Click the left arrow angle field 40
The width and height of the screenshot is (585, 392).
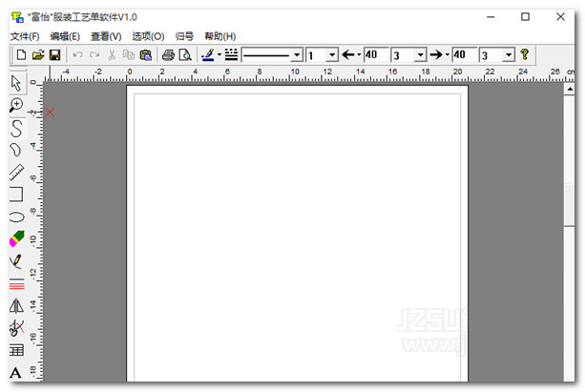(x=376, y=54)
